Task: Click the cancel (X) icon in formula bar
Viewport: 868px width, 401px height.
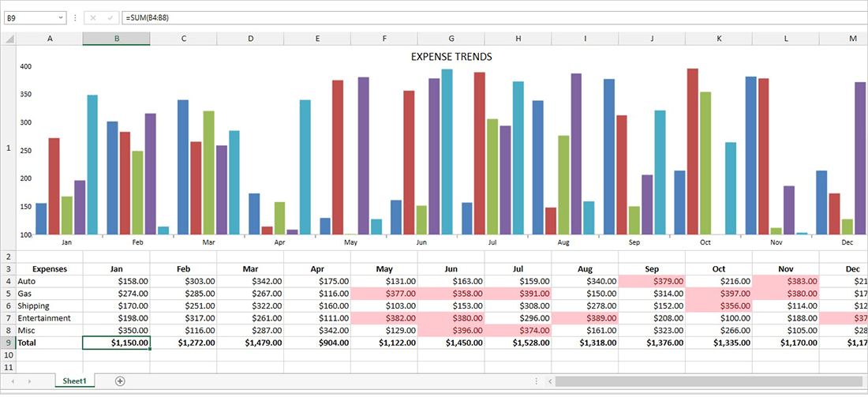Action: [x=93, y=17]
